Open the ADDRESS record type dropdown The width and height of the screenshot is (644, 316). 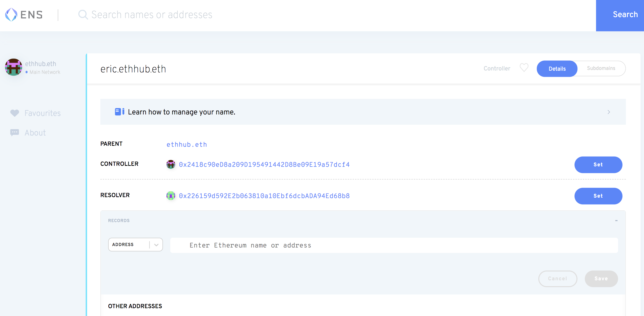(x=135, y=244)
